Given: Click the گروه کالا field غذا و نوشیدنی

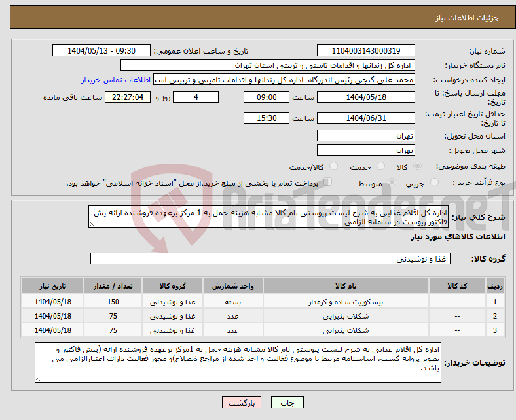Looking at the screenshot, I should [270, 259].
